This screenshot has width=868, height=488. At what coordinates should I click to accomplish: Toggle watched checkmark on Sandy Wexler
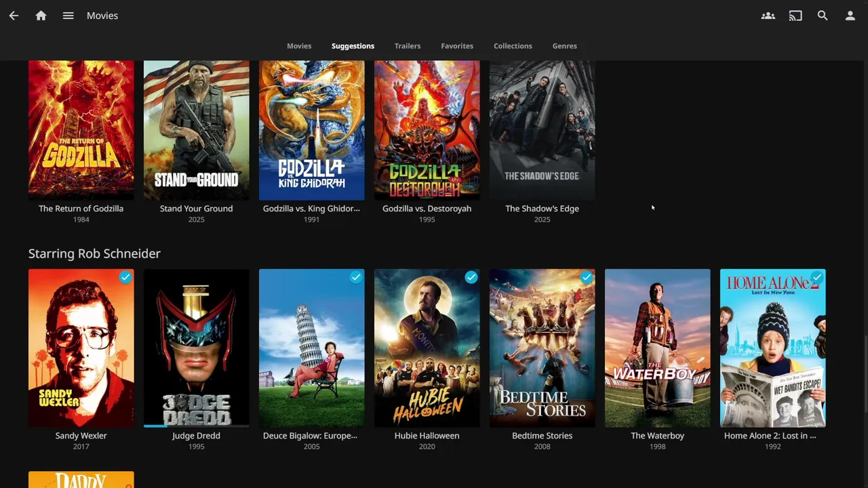(125, 277)
